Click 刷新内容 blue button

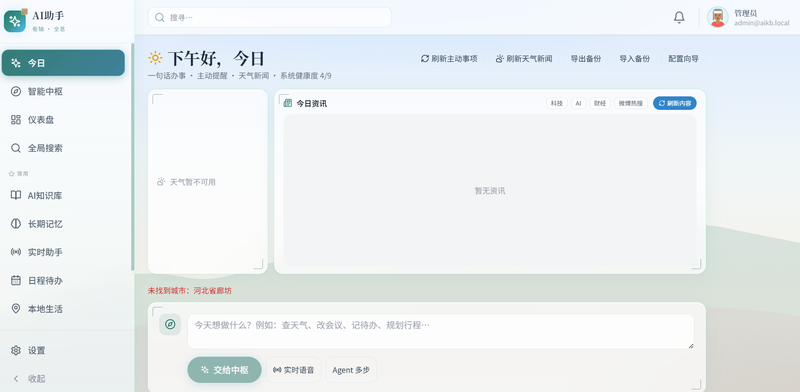pyautogui.click(x=674, y=103)
